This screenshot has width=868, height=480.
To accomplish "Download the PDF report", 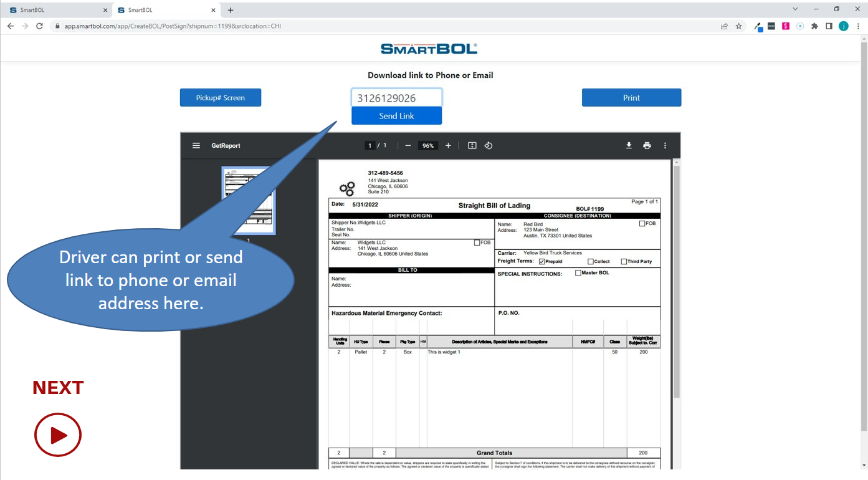I will [629, 145].
